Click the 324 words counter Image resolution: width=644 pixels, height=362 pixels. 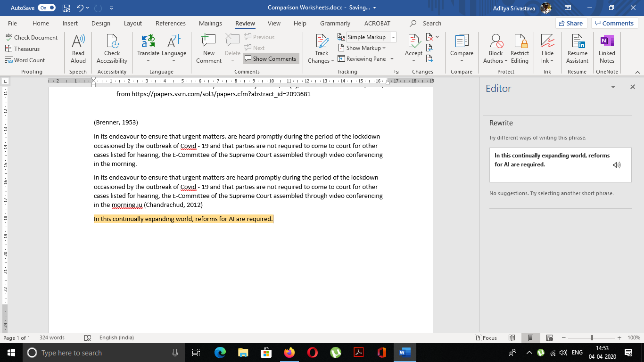[x=52, y=338]
